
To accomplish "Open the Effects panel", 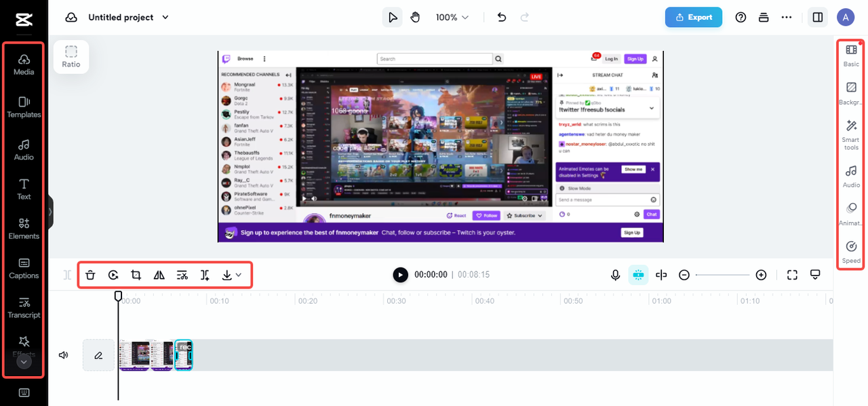I will 24,345.
